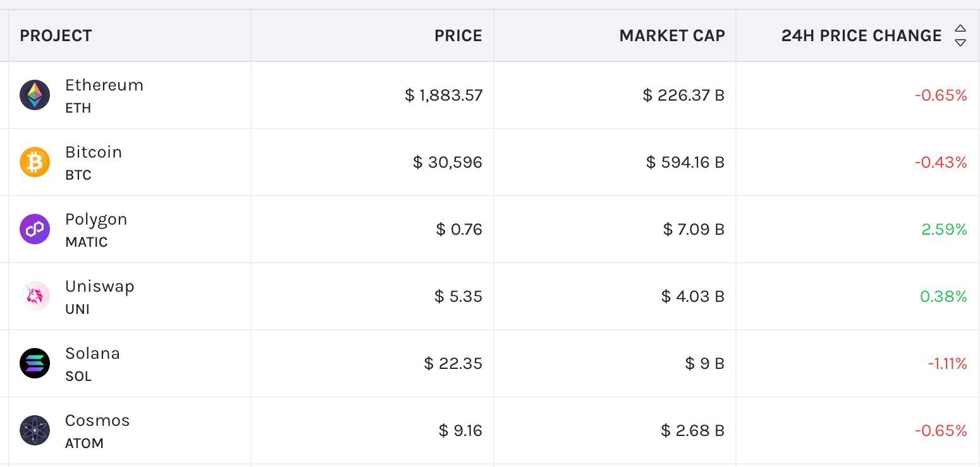980x467 pixels.
Task: Click Bitcoin's $ 594.16 B market cap
Action: pos(685,163)
